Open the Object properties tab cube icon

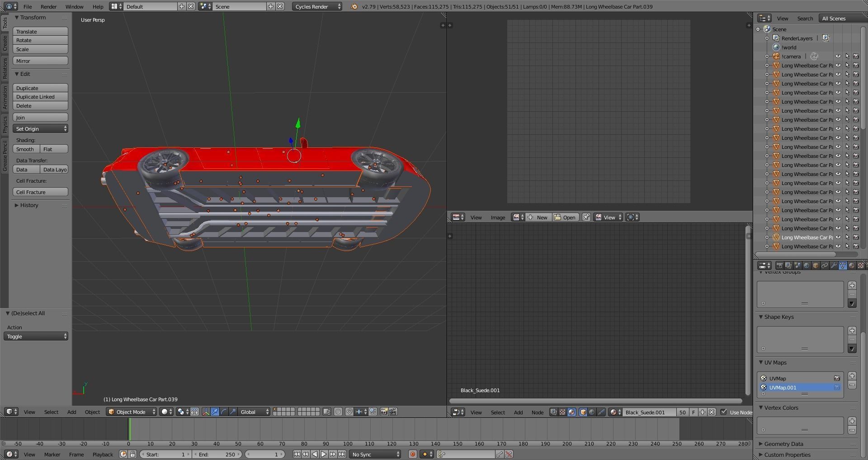click(816, 266)
